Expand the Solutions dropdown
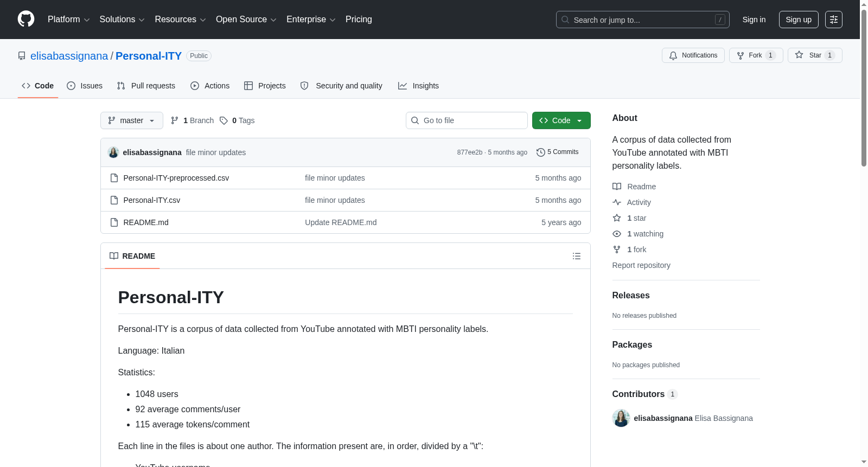The image size is (868, 467). coord(122,20)
